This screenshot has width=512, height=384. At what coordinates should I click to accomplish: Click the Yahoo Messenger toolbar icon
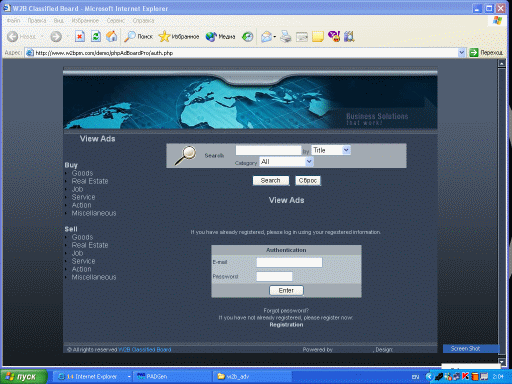click(x=334, y=36)
